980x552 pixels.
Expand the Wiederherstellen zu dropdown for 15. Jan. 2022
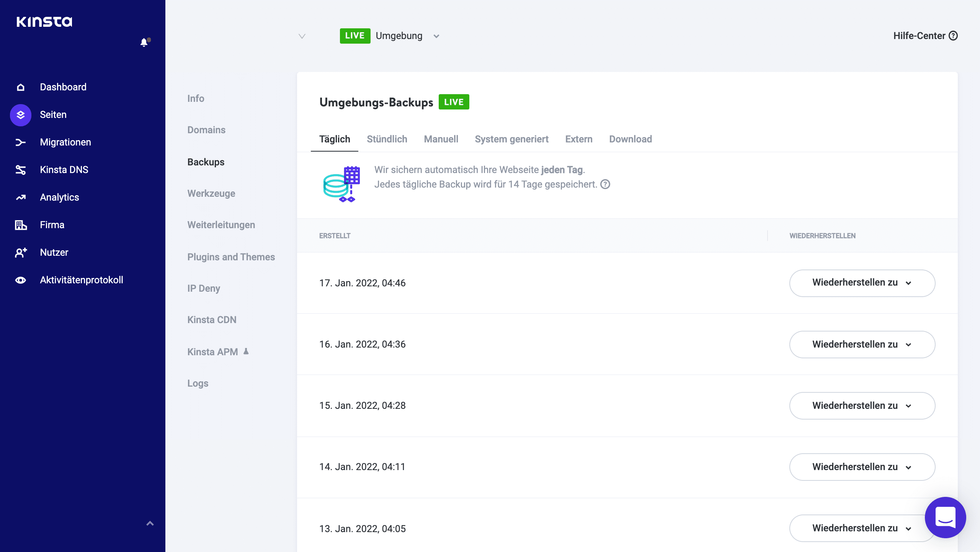pyautogui.click(x=862, y=405)
